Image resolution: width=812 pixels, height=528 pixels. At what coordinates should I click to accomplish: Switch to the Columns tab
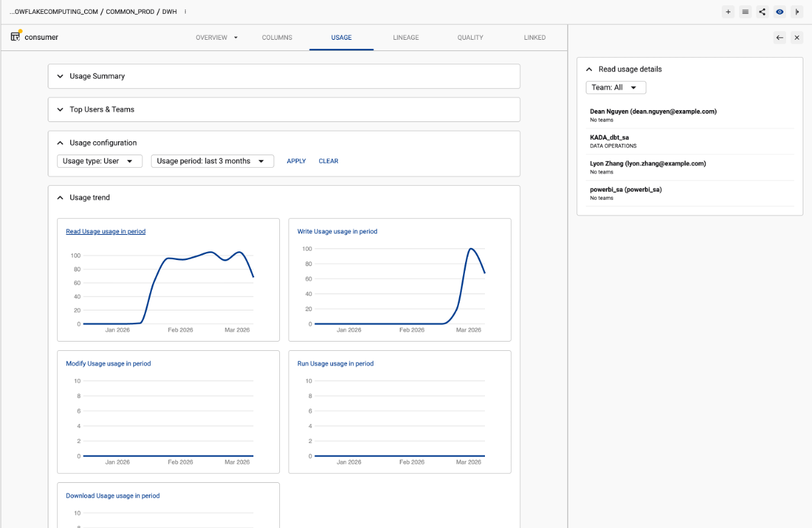pyautogui.click(x=277, y=38)
